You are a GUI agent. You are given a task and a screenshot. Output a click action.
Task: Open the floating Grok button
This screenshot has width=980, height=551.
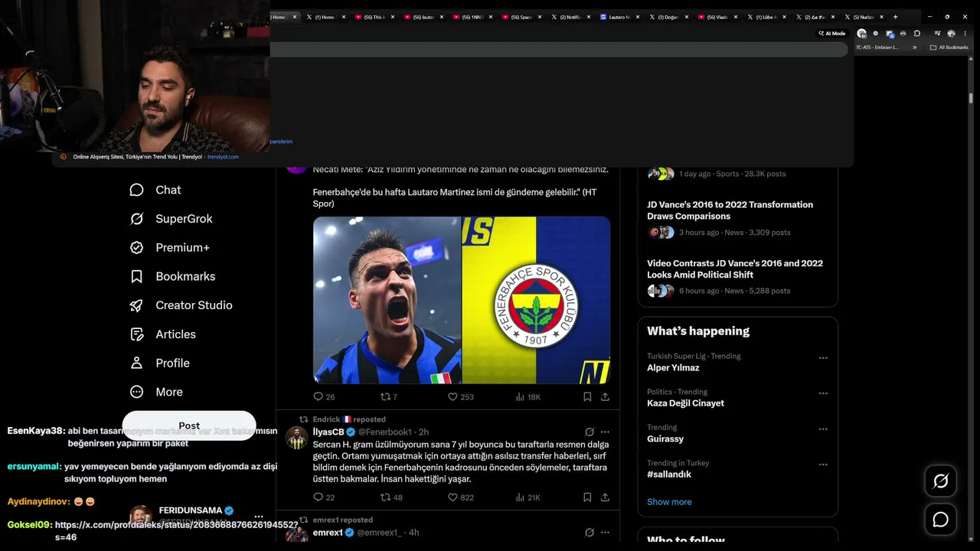940,481
